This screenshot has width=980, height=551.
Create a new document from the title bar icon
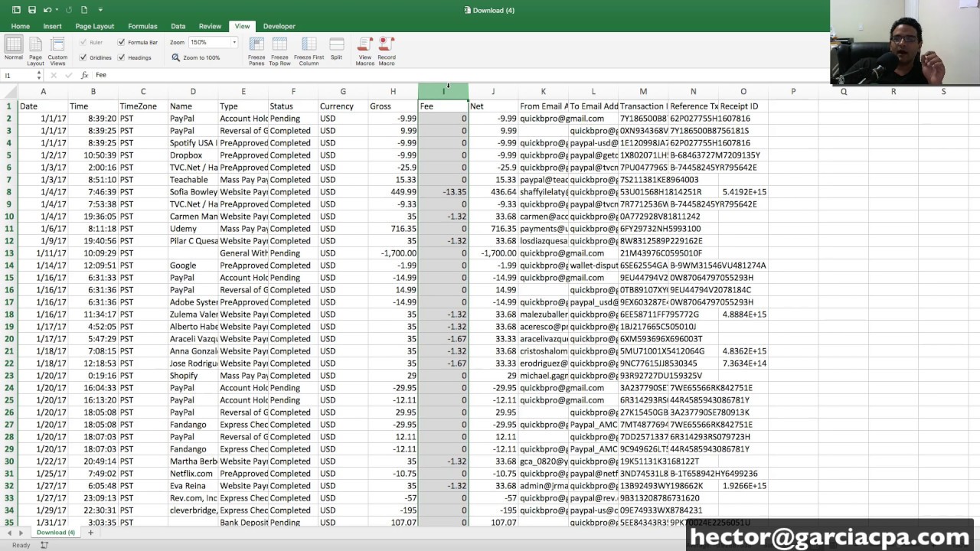(84, 10)
